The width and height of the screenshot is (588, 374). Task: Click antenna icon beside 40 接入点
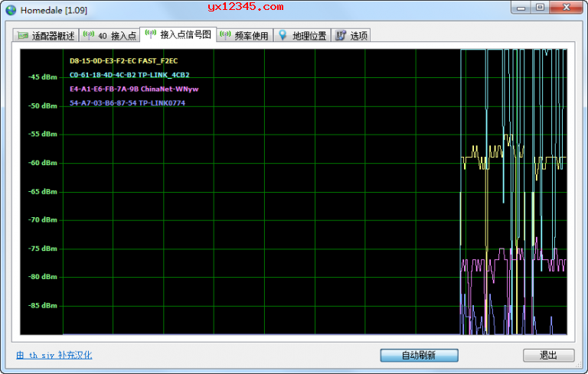point(89,35)
